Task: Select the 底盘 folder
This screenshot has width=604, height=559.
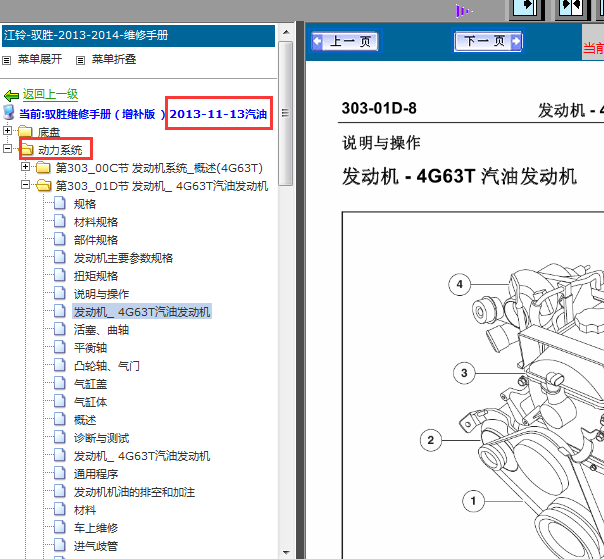Action: (49, 133)
